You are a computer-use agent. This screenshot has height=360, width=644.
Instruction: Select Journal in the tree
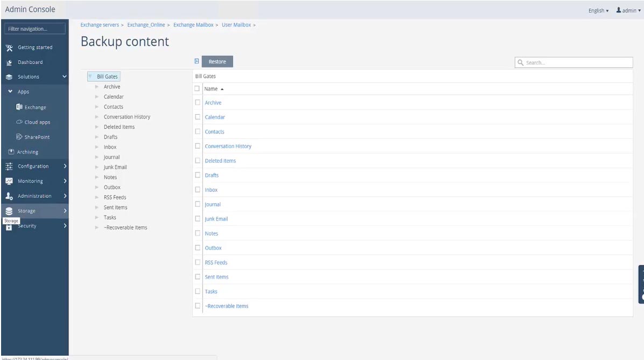111,157
